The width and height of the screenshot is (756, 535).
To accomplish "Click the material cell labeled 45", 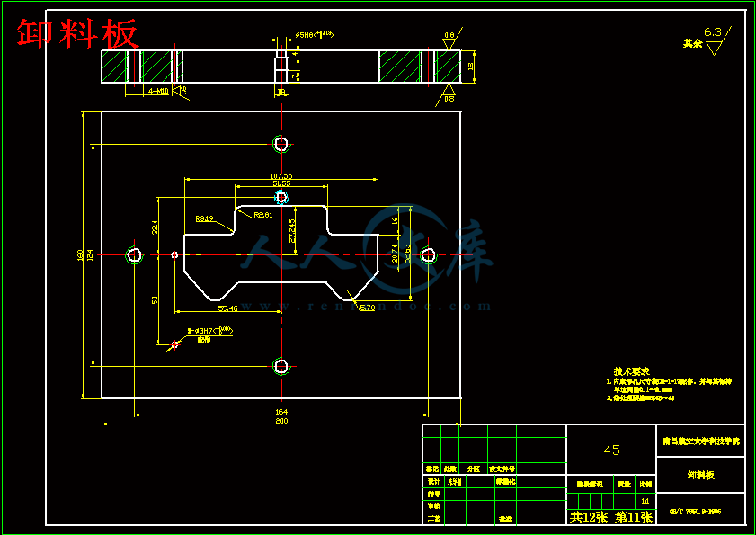I will tap(611, 450).
